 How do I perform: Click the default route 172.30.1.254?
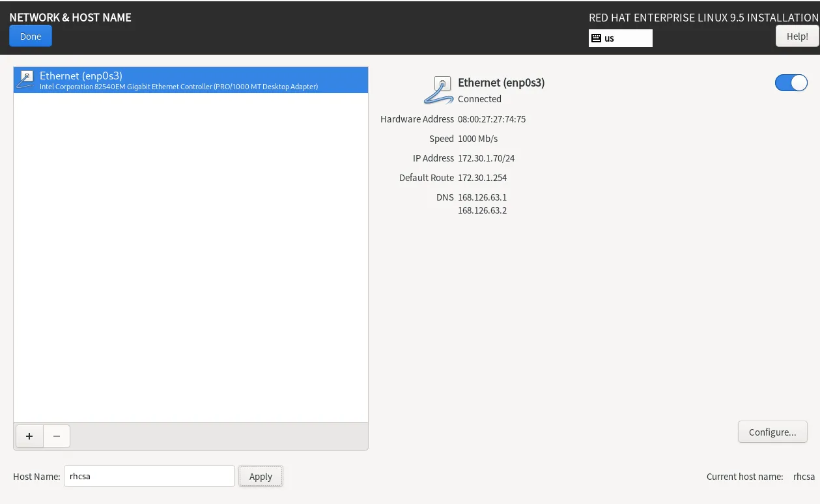[x=483, y=178]
